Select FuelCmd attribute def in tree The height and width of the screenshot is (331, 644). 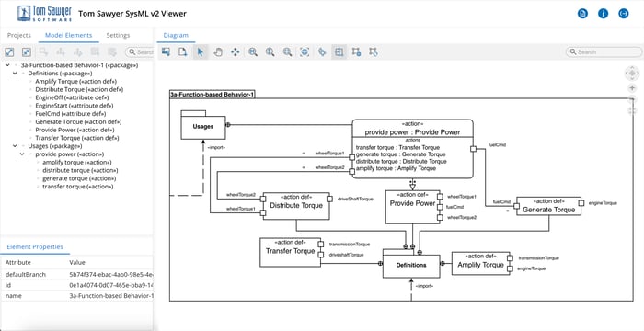71,114
